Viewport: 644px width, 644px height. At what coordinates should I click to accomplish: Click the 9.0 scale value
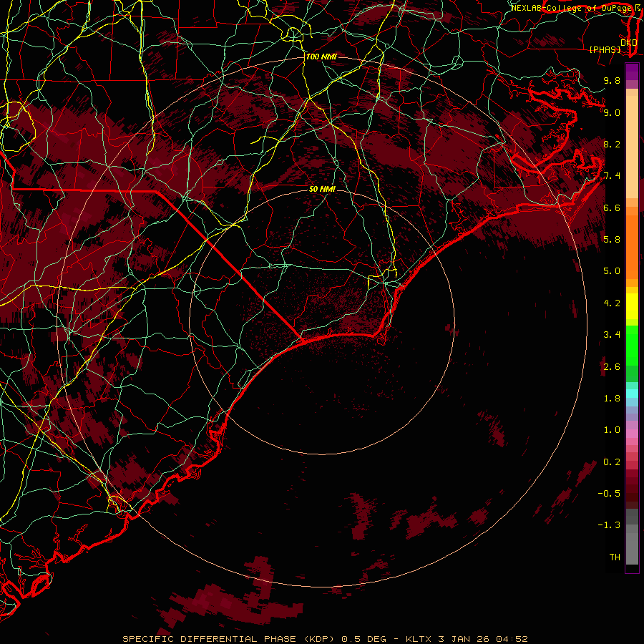point(612,112)
